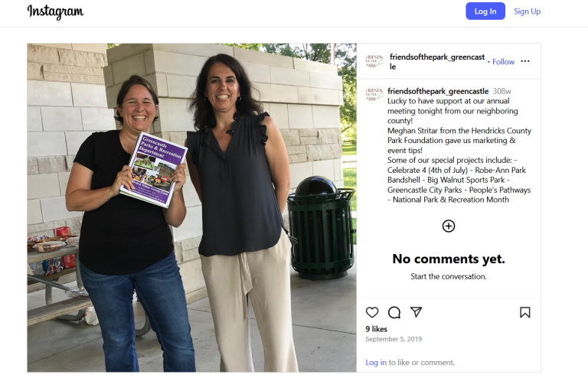Click the Log in link to comment

pyautogui.click(x=376, y=363)
